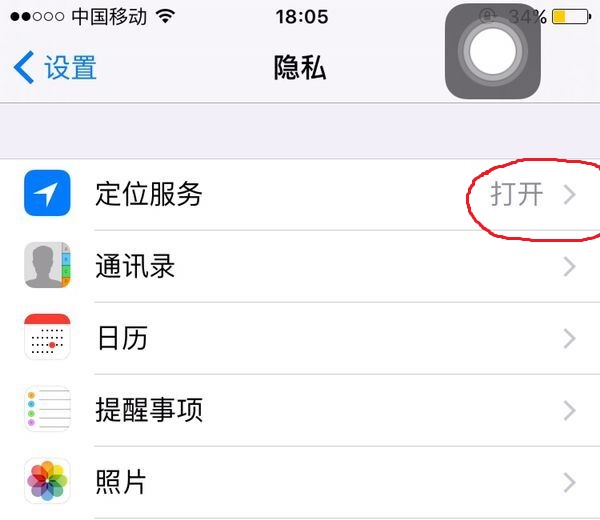Expand the 日历 row chevron

point(570,338)
